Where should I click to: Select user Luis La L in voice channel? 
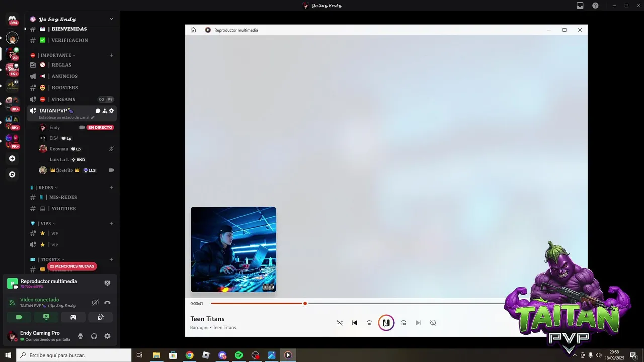pyautogui.click(x=59, y=160)
